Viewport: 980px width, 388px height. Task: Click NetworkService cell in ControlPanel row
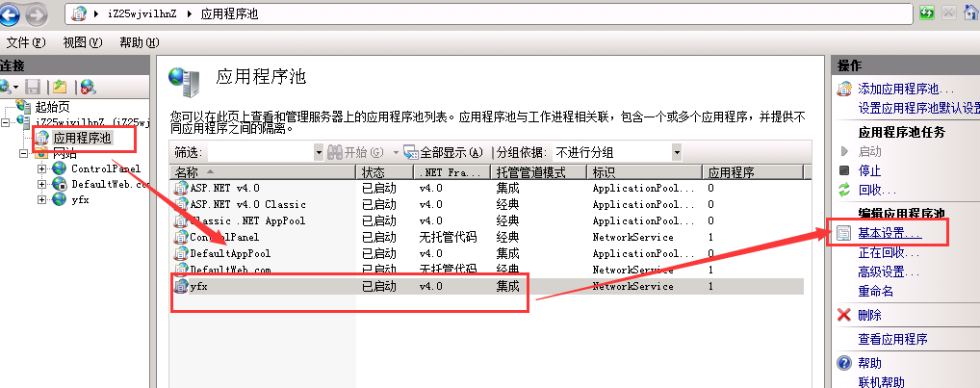pyautogui.click(x=633, y=238)
